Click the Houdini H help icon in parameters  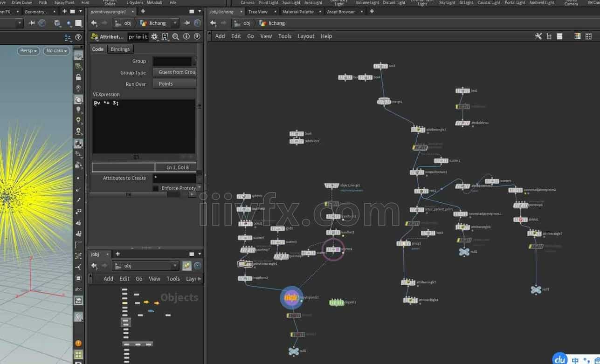165,36
